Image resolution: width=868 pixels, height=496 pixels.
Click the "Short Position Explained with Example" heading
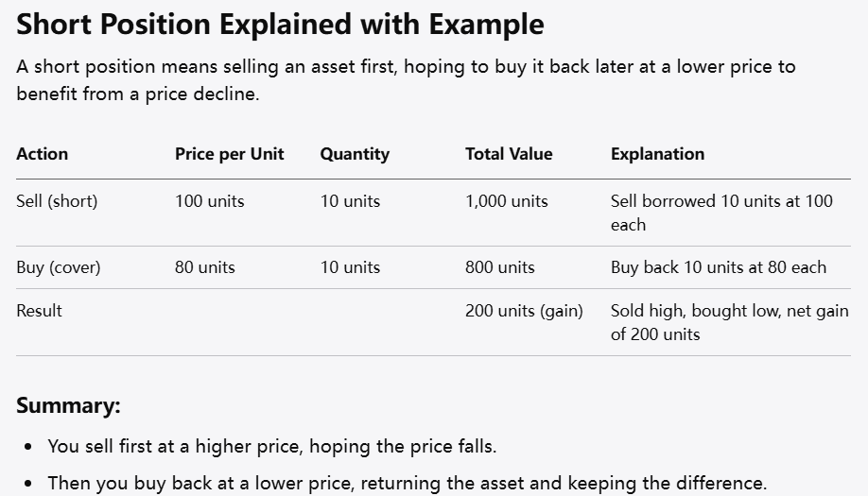pyautogui.click(x=280, y=25)
